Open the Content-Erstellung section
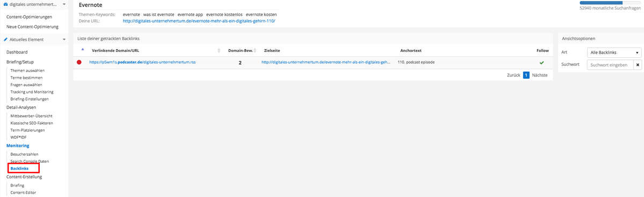 24,177
